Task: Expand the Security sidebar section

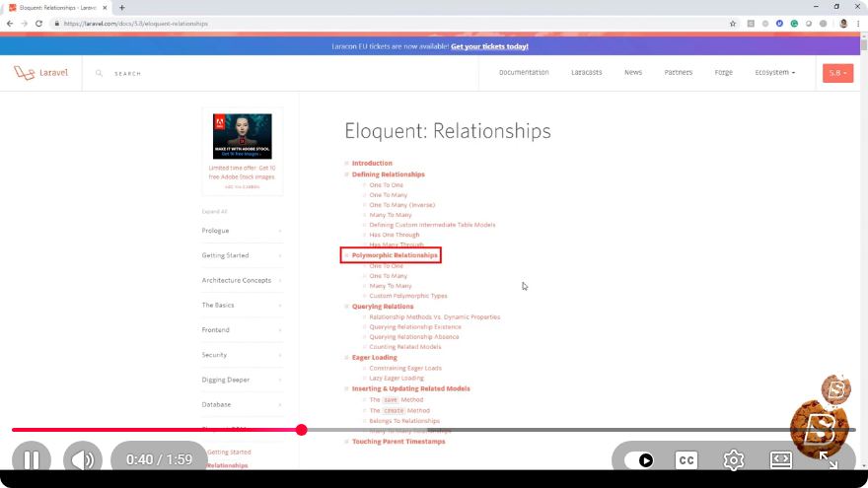Action: click(242, 355)
